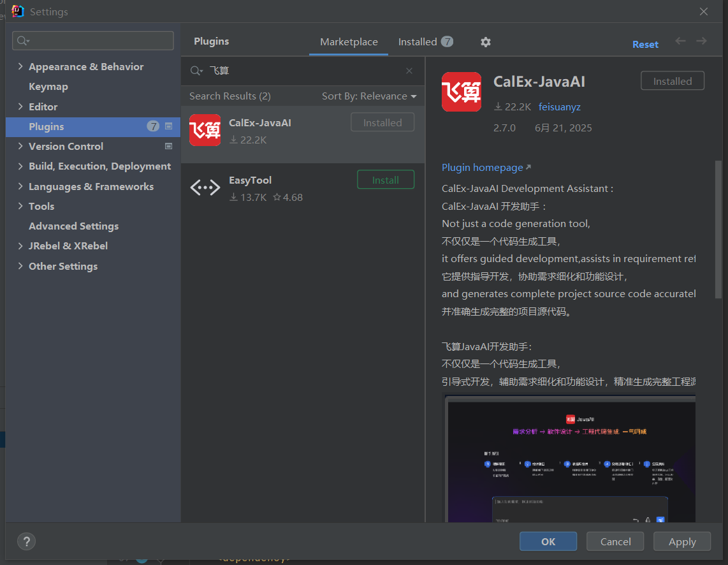Click the CalEx-JavaAI list icon
728x565 pixels.
(x=205, y=130)
